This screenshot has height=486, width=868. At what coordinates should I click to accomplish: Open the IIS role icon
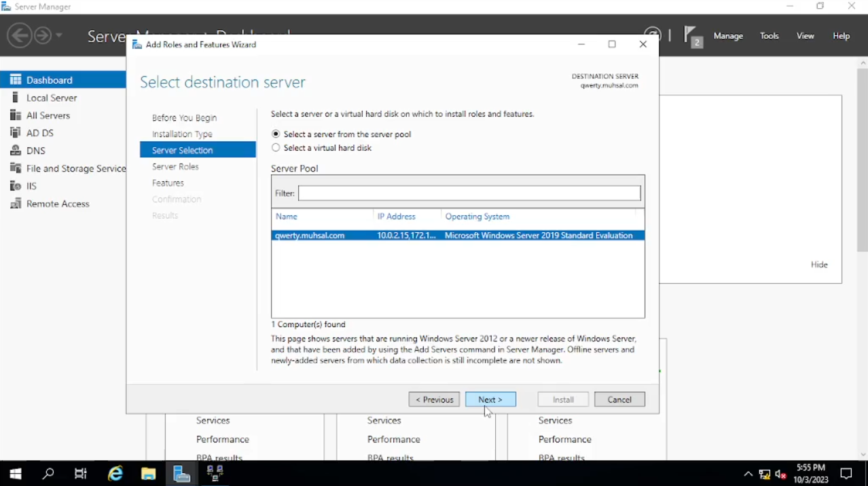(x=16, y=186)
